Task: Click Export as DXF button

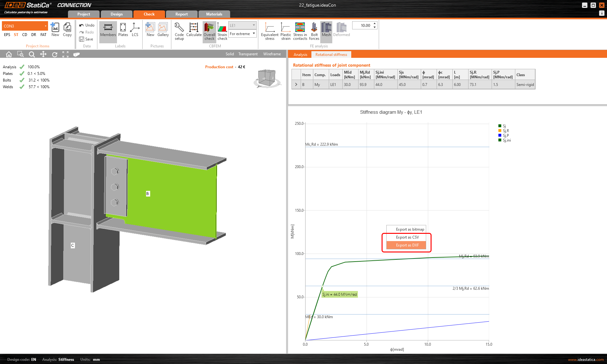Action: click(406, 245)
